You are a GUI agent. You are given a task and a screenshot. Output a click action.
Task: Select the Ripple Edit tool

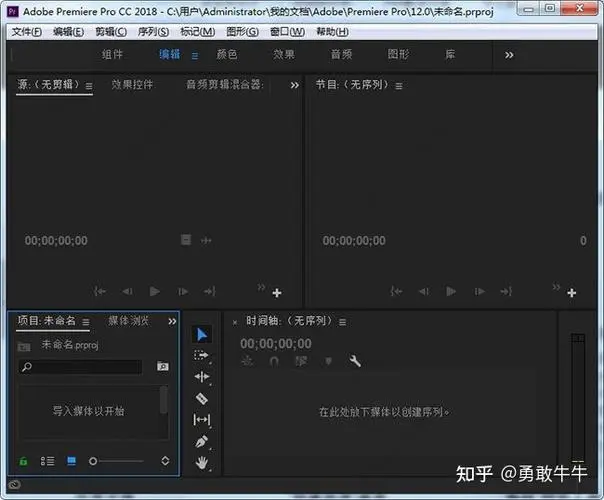(201, 376)
